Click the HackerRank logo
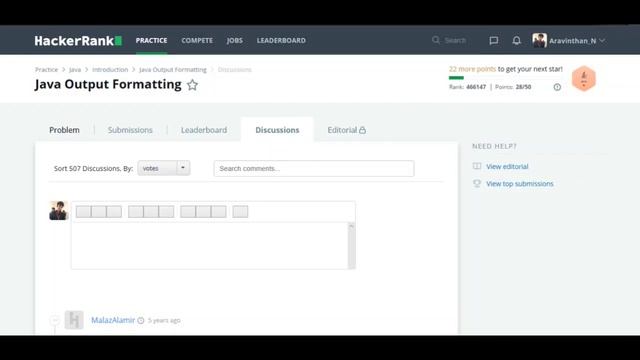The image size is (640, 360). click(78, 40)
